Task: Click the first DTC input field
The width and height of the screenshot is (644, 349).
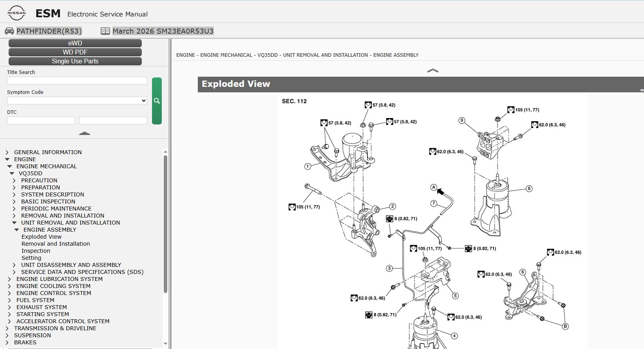Action: coord(41,121)
